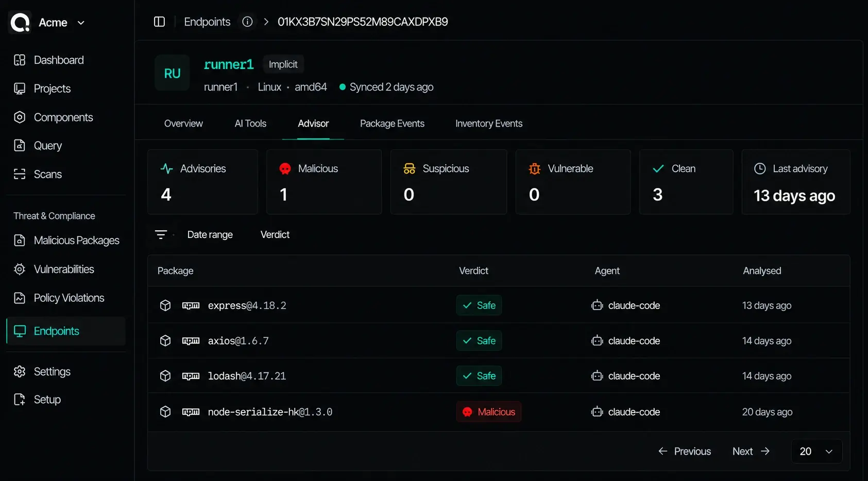The image size is (868, 481).
Task: Select the Advisor tab
Action: coord(313,124)
